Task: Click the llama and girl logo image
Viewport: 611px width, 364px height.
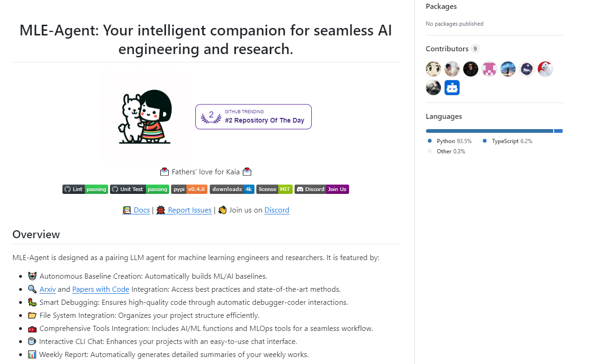Action: 146,117
